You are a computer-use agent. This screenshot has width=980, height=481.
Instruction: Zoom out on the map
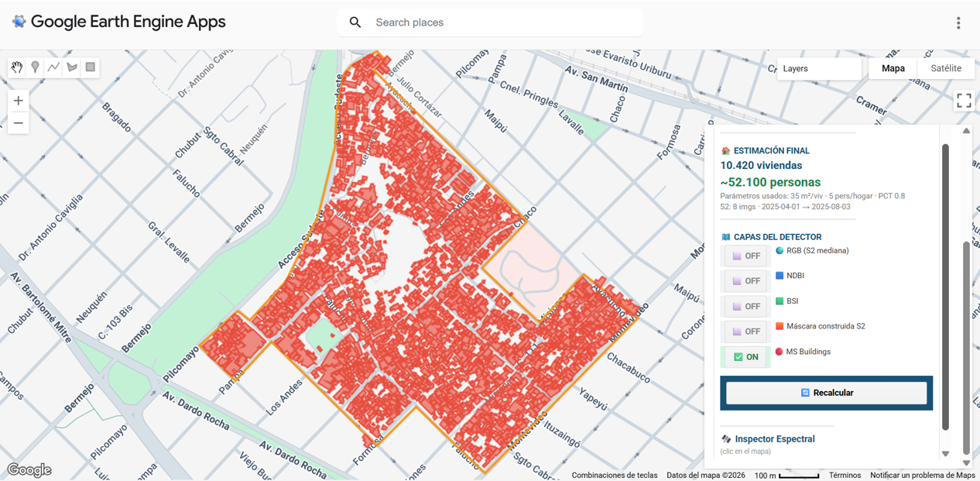[19, 123]
